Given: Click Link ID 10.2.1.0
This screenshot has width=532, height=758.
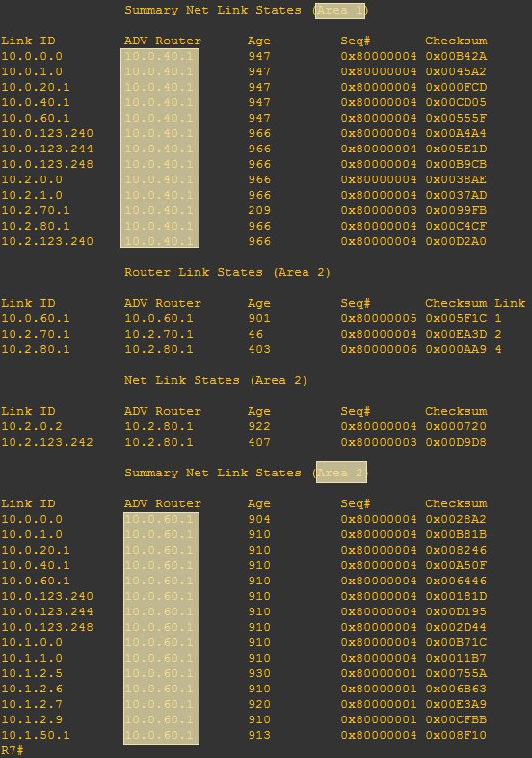Looking at the screenshot, I should pos(32,196).
